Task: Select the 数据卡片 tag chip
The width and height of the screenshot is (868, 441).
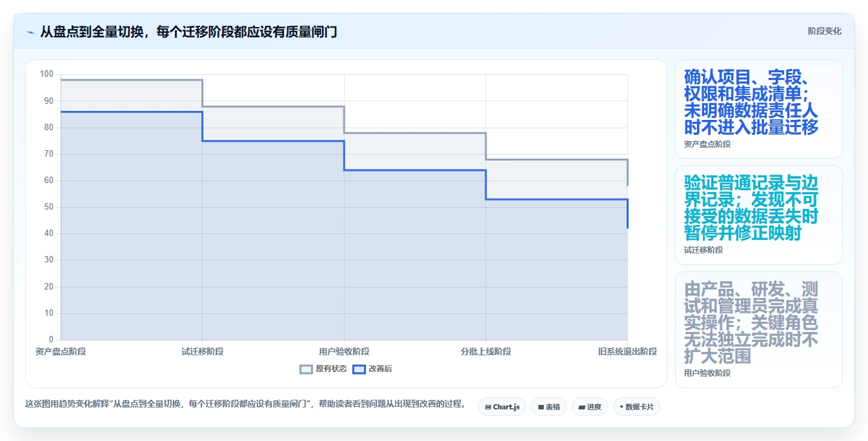Action: [636, 407]
